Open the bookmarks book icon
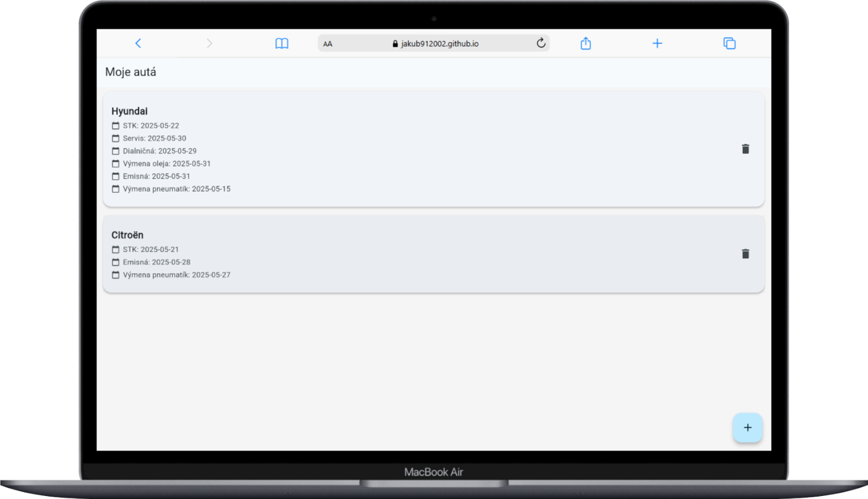The width and height of the screenshot is (868, 499). coord(282,43)
